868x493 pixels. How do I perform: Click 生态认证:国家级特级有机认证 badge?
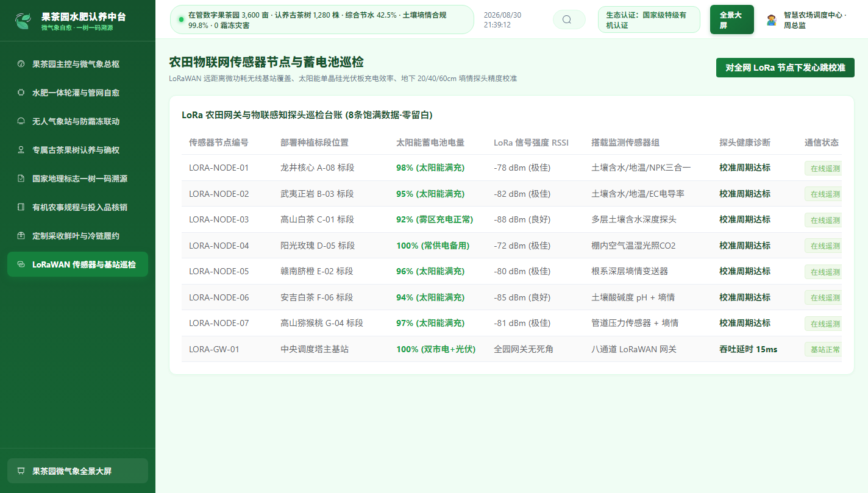(649, 20)
